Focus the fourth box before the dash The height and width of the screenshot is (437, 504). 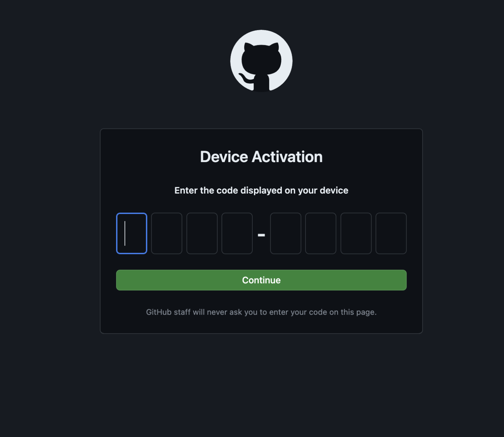point(237,233)
